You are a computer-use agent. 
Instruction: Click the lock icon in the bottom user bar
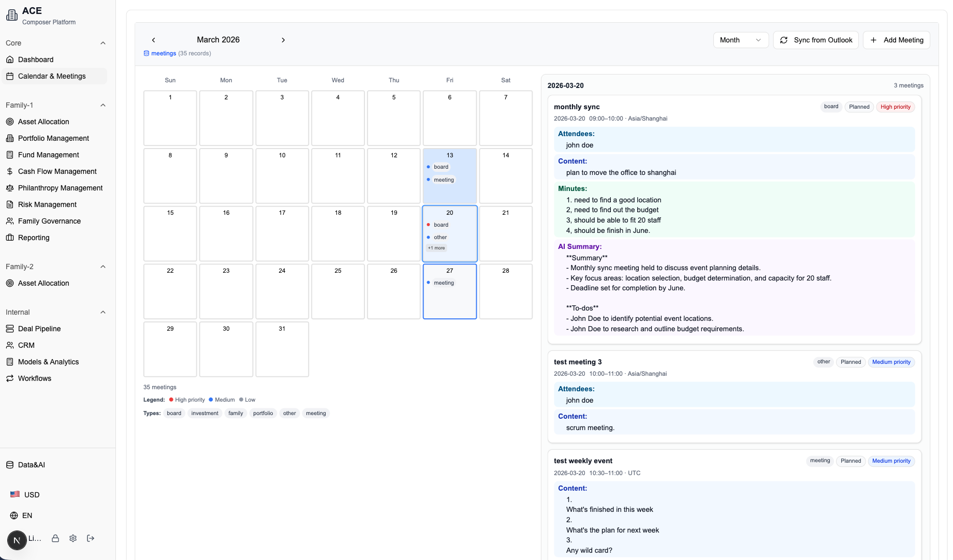pos(55,538)
